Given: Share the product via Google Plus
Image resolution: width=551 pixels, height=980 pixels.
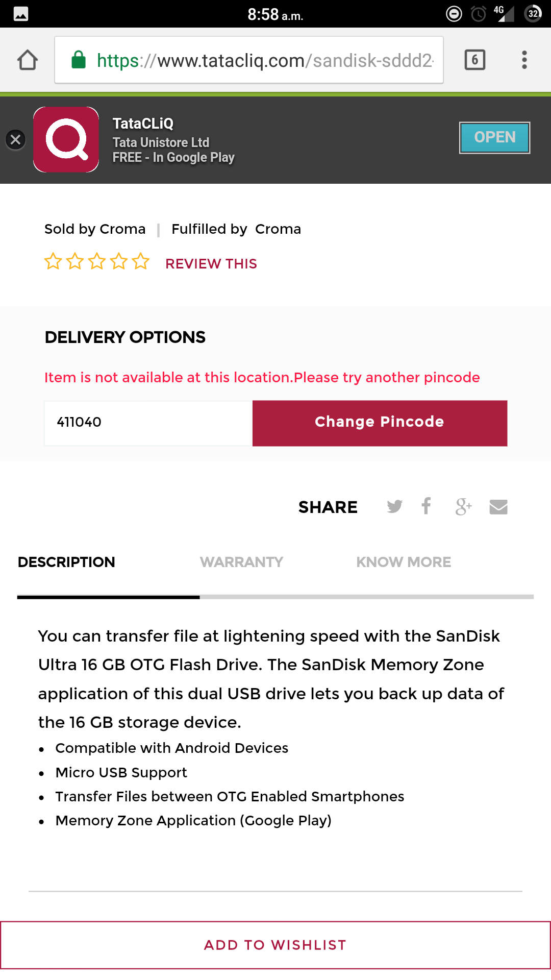Looking at the screenshot, I should point(463,506).
